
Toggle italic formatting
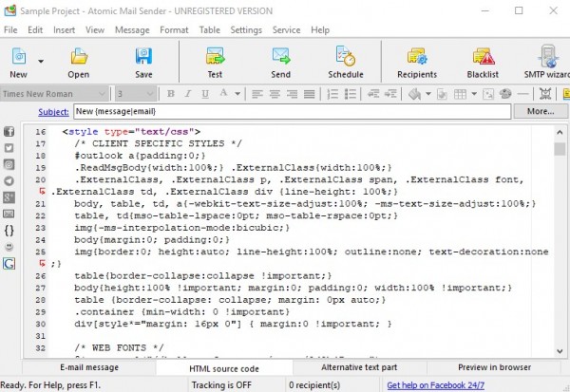[x=187, y=94]
